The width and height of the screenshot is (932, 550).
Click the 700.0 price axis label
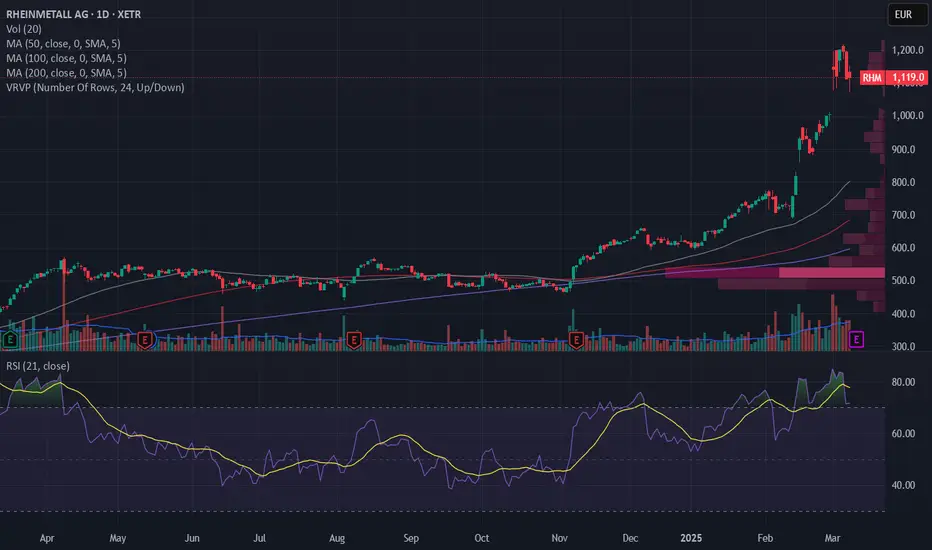point(903,215)
